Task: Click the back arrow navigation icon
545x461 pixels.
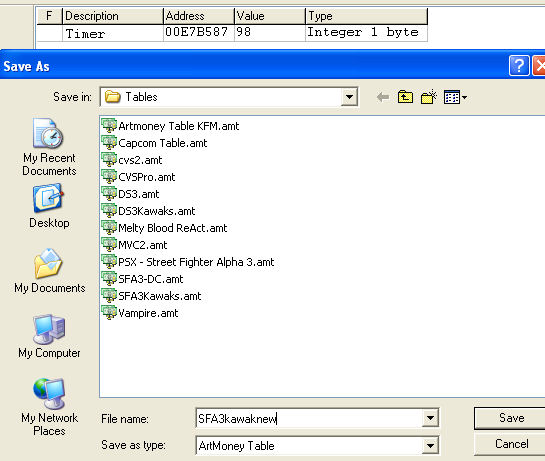Action: [383, 97]
